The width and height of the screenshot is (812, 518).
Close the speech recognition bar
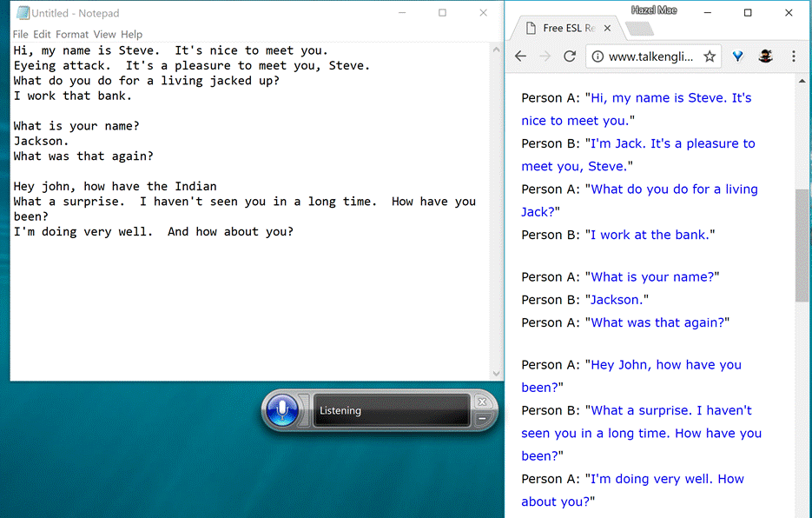482,402
